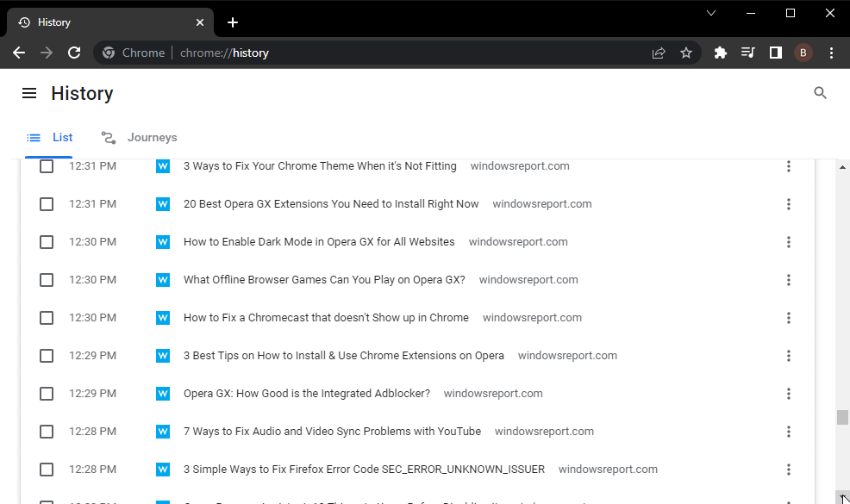
Task: Open '3 Best Tips on How to Install' link
Action: [x=344, y=356]
